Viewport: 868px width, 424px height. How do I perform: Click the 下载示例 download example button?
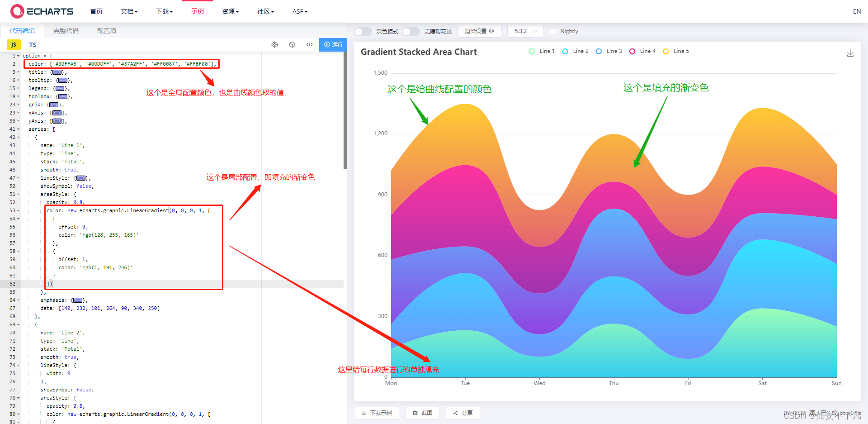(x=377, y=413)
